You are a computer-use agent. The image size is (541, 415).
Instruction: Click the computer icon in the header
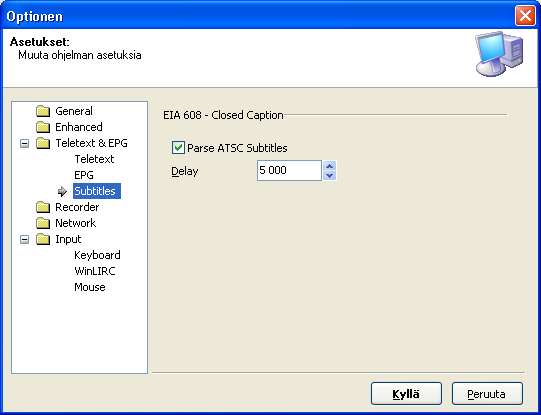click(x=499, y=53)
